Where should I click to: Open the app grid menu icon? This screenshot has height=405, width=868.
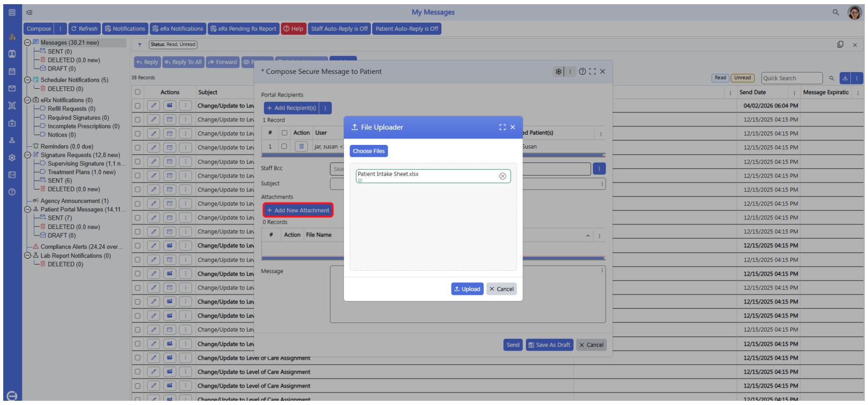(x=12, y=13)
